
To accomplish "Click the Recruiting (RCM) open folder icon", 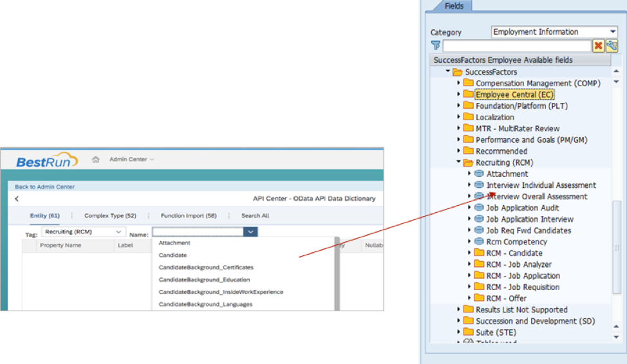I will click(x=468, y=163).
